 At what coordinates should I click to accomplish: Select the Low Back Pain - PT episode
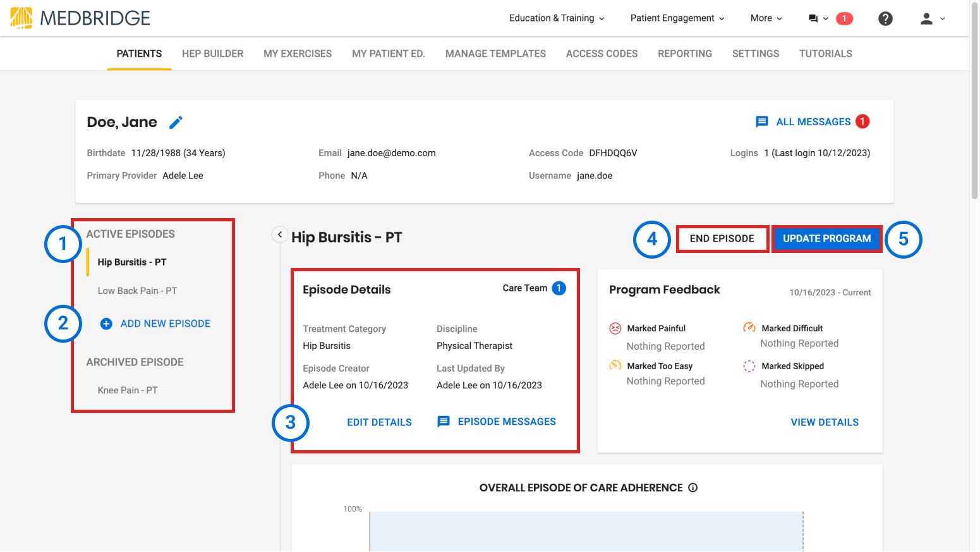[x=137, y=291]
